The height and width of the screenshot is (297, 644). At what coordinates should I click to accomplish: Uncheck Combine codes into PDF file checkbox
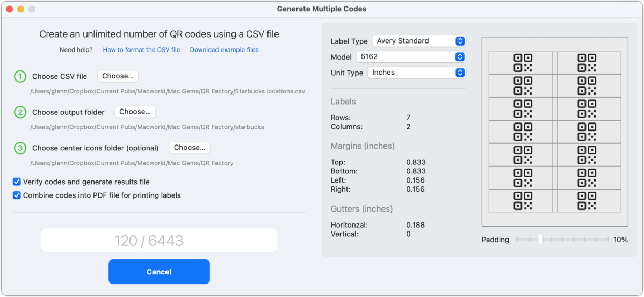tap(17, 195)
